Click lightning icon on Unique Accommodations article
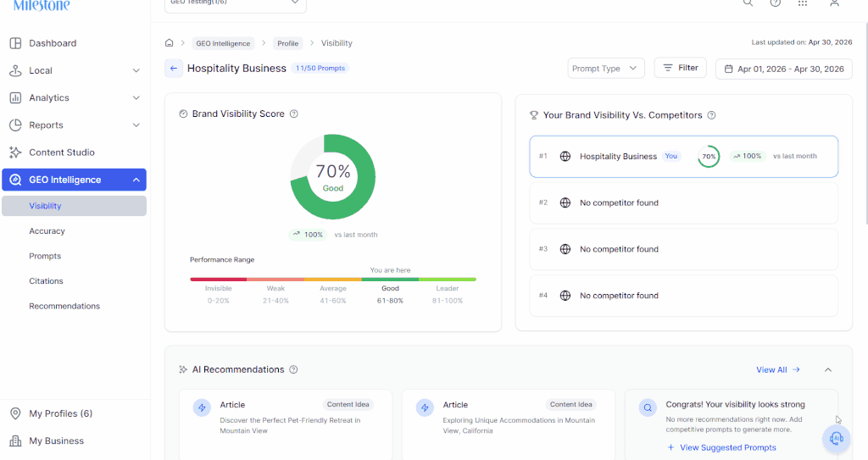868x460 pixels. [426, 408]
